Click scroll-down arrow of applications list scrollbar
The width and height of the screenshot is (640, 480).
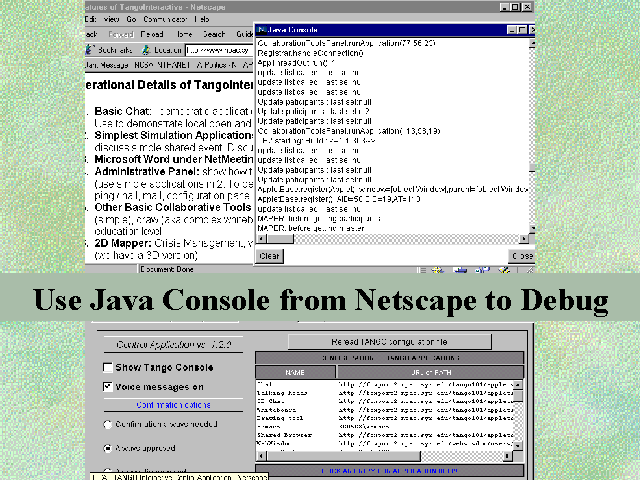tap(518, 446)
